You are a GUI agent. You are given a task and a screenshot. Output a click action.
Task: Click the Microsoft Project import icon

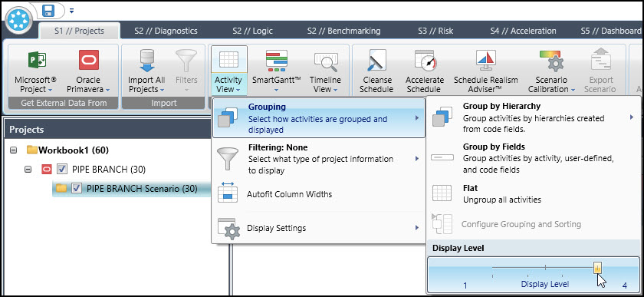(x=37, y=60)
